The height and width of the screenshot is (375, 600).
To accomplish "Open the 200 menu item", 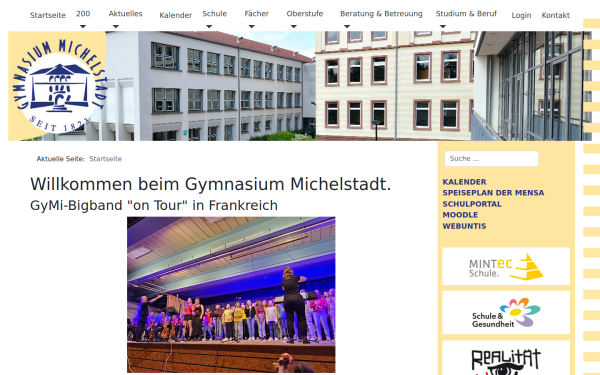I will point(83,14).
